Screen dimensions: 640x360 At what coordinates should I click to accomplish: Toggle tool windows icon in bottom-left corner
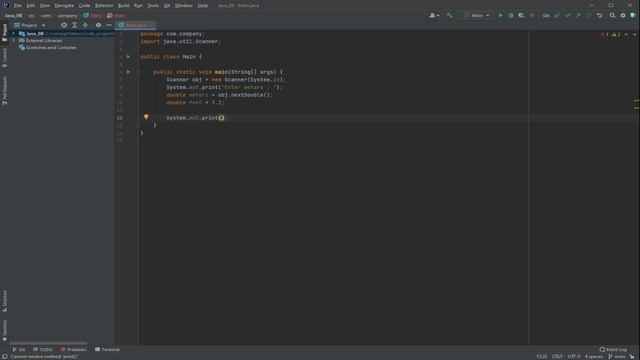[4, 356]
